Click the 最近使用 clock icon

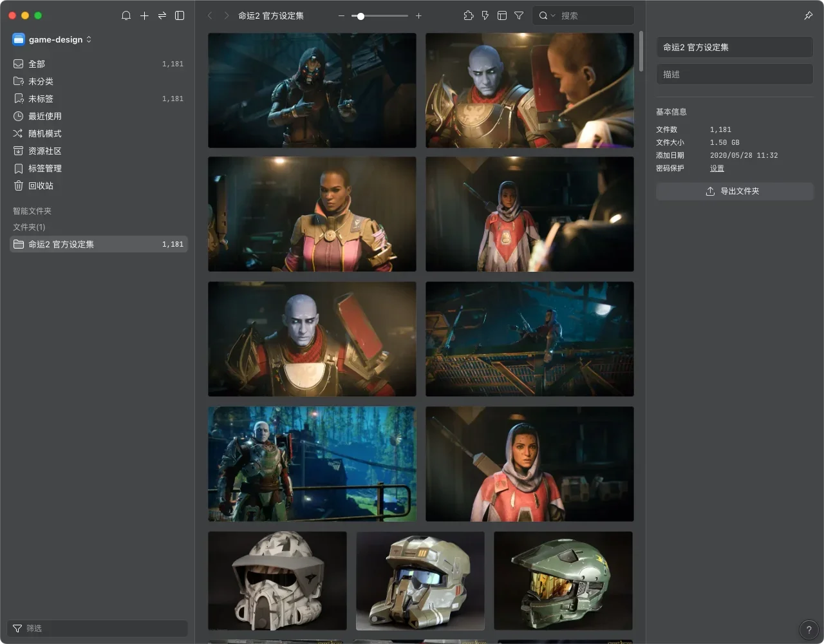(18, 116)
